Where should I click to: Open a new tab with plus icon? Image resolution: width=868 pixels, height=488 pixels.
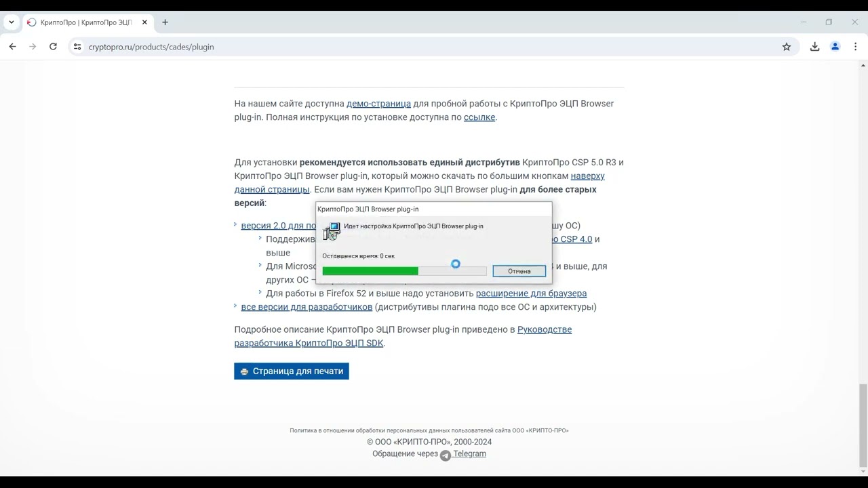[x=165, y=22]
